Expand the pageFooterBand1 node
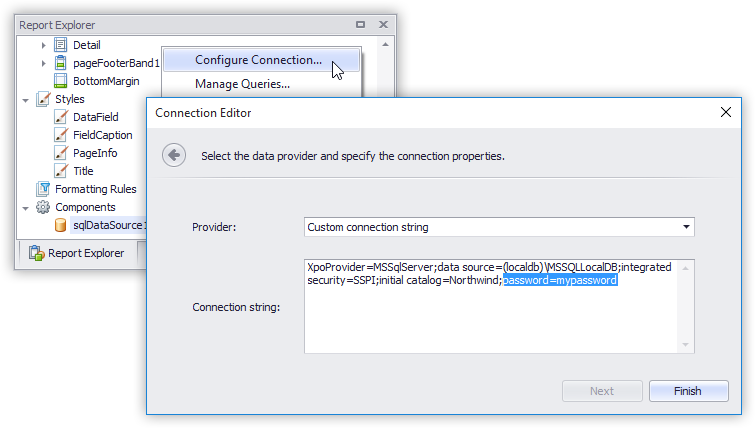 (43, 63)
